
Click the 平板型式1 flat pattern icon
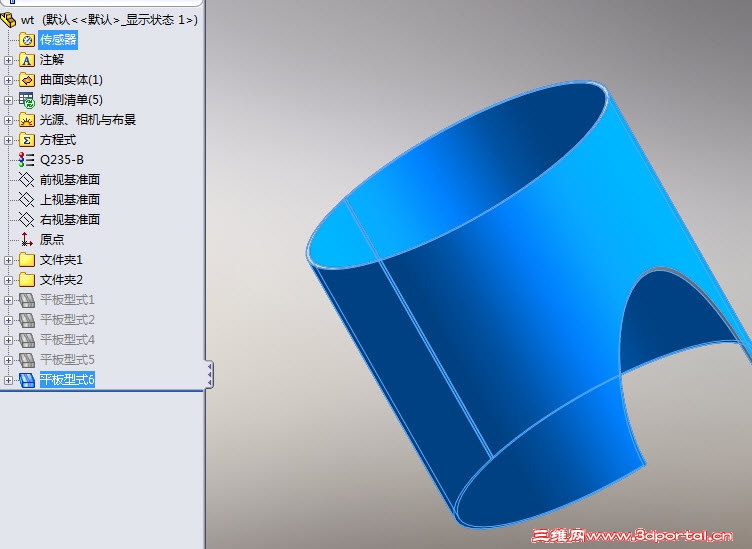(27, 300)
